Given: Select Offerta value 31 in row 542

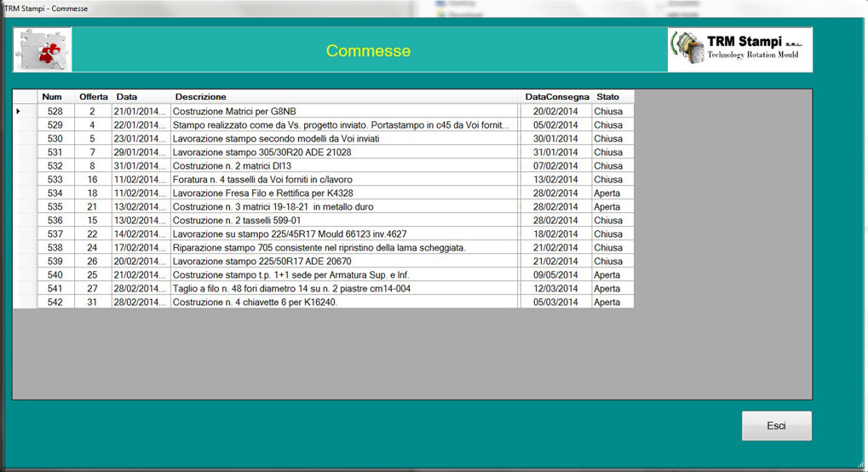Looking at the screenshot, I should pyautogui.click(x=93, y=302).
